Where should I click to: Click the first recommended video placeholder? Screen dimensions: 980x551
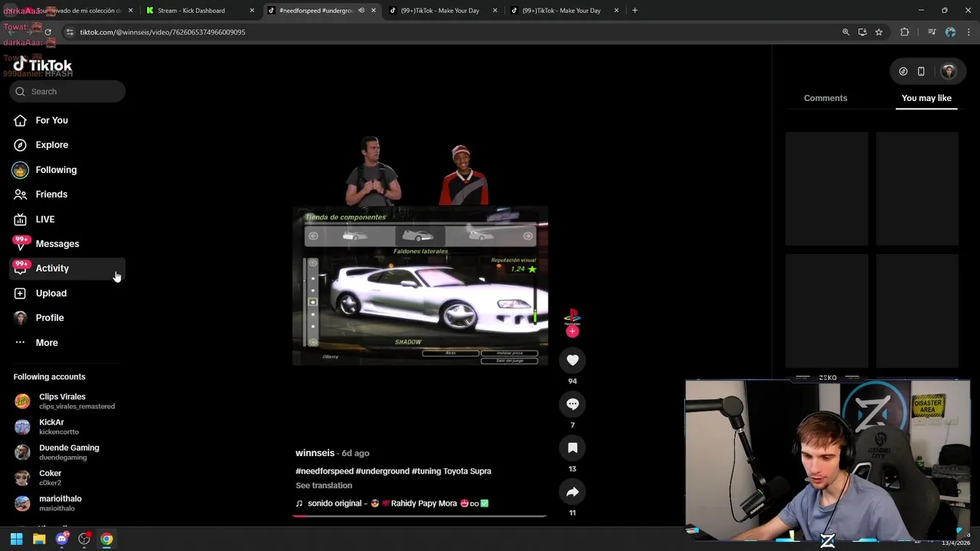827,188
